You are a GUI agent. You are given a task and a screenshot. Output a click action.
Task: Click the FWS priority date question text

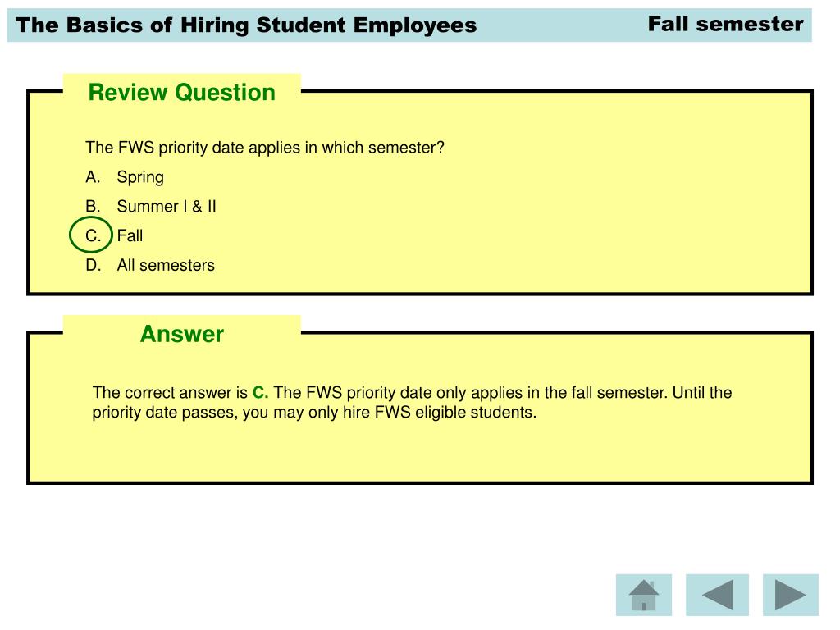click(x=265, y=148)
